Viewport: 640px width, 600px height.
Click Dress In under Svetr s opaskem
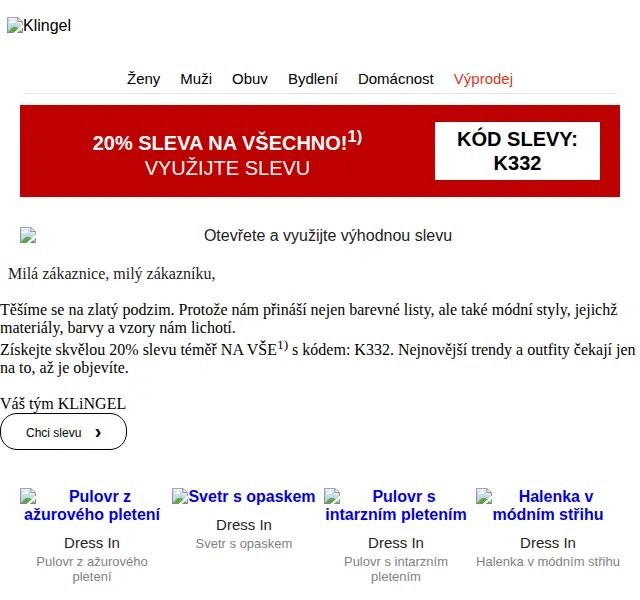(244, 525)
